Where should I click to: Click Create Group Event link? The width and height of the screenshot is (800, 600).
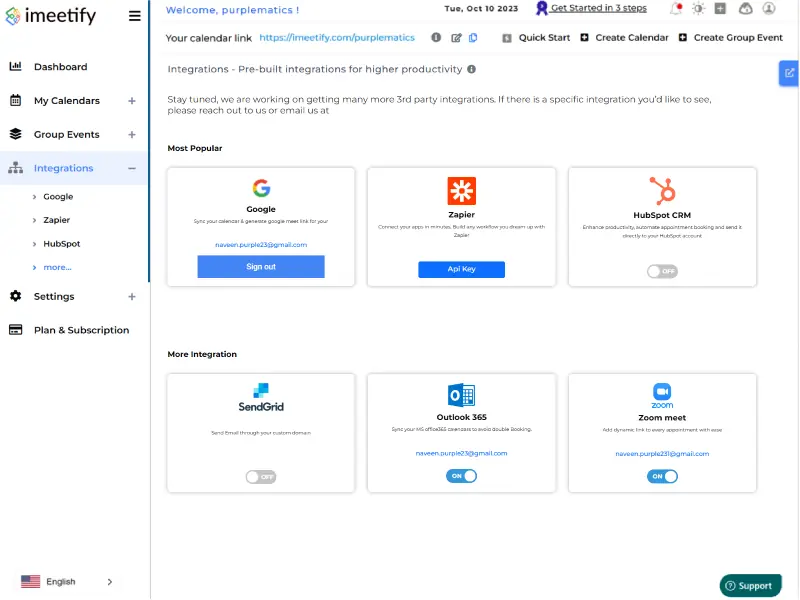pos(738,37)
